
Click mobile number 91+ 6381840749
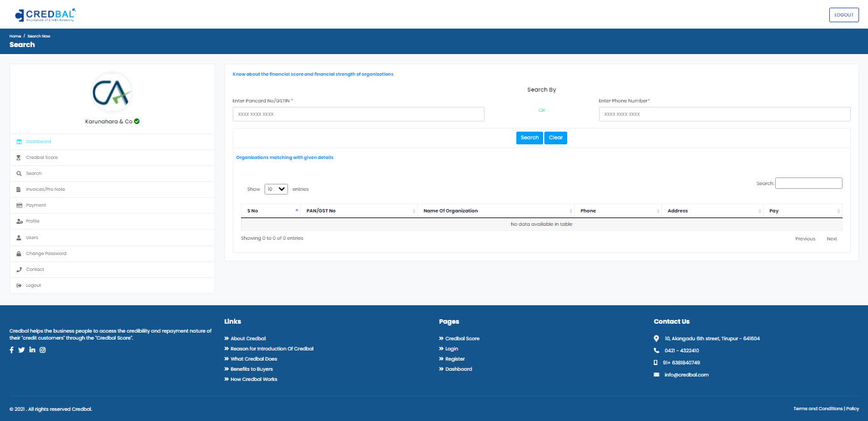(682, 362)
